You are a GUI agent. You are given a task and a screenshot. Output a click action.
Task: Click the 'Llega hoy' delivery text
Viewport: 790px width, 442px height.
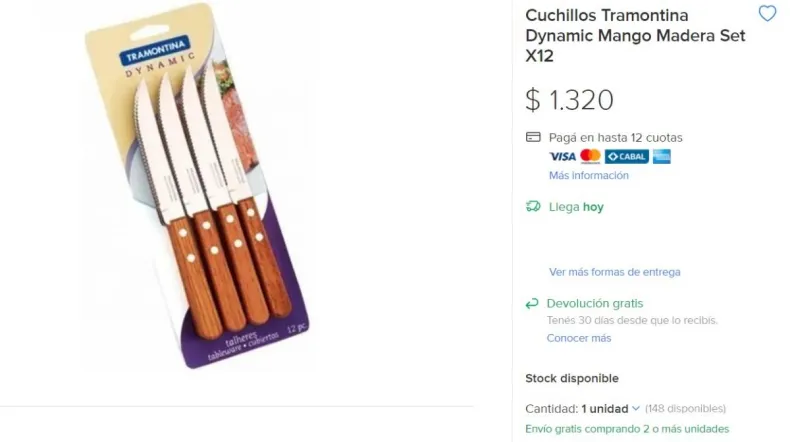tap(576, 207)
